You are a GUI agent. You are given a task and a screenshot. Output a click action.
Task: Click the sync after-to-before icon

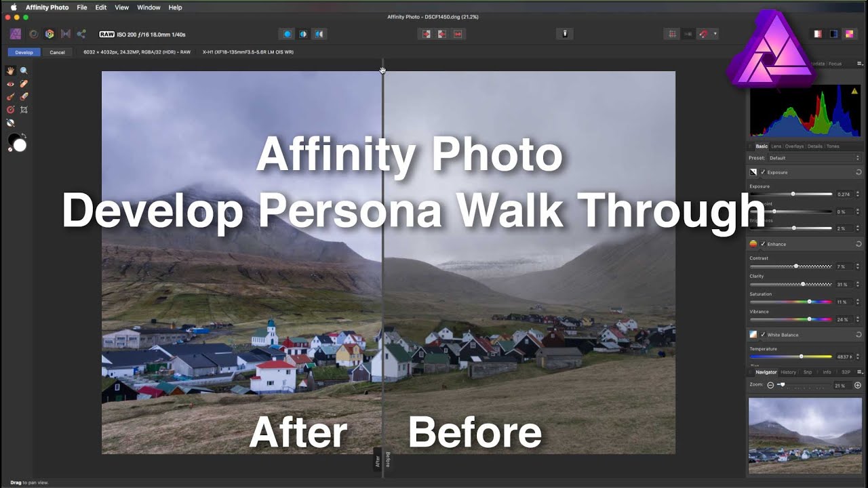pos(442,34)
